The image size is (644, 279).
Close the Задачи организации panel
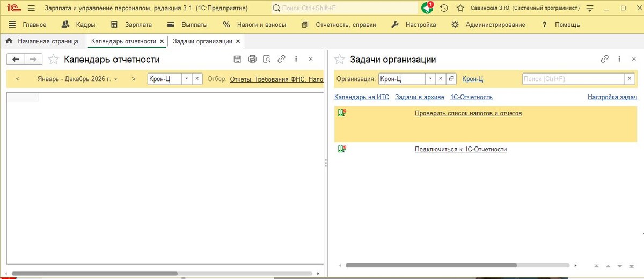pyautogui.click(x=633, y=60)
